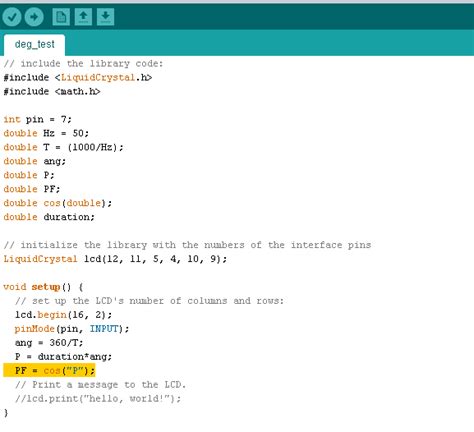Click the commented lcd.print hello world line
Screen dimensions: 474x432
click(98, 399)
